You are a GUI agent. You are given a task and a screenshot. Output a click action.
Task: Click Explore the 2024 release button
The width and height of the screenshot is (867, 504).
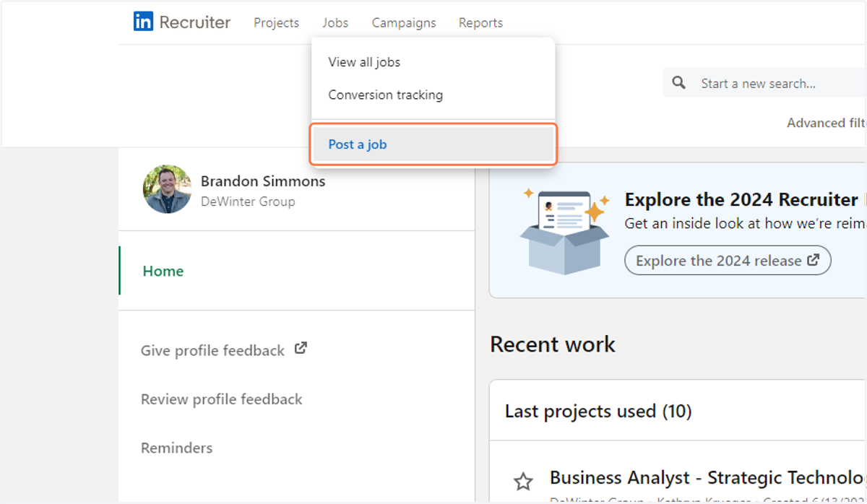[728, 261]
